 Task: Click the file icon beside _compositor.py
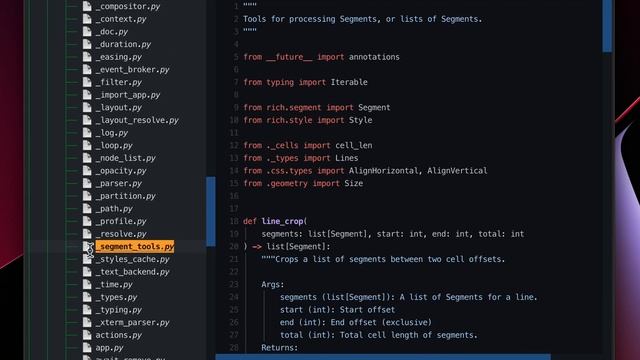87,6
